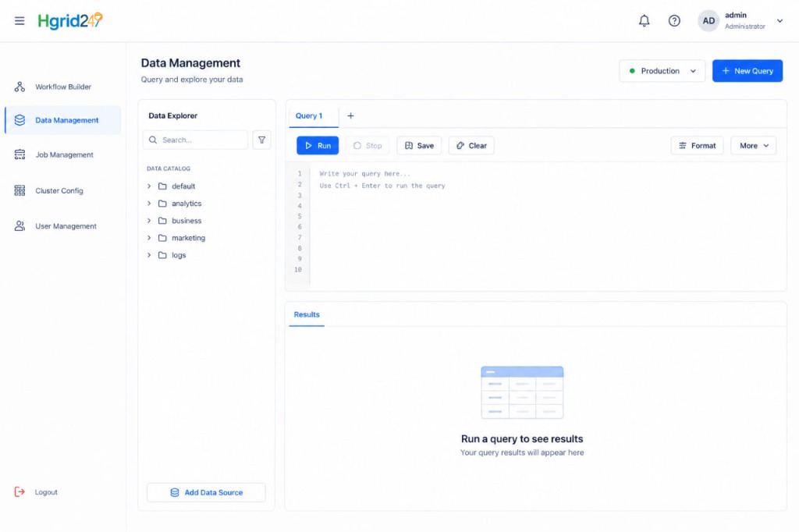
Task: Click the Format button
Action: coord(697,146)
